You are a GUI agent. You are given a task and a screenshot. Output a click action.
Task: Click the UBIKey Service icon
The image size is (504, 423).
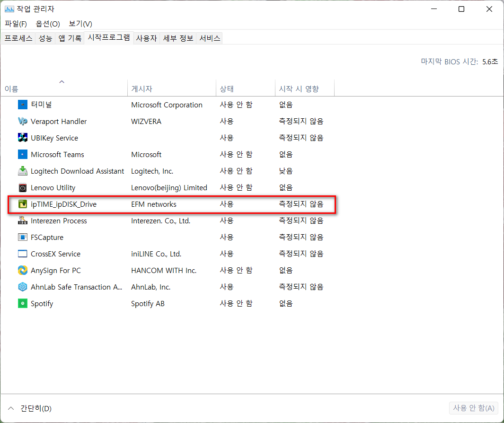pos(23,138)
